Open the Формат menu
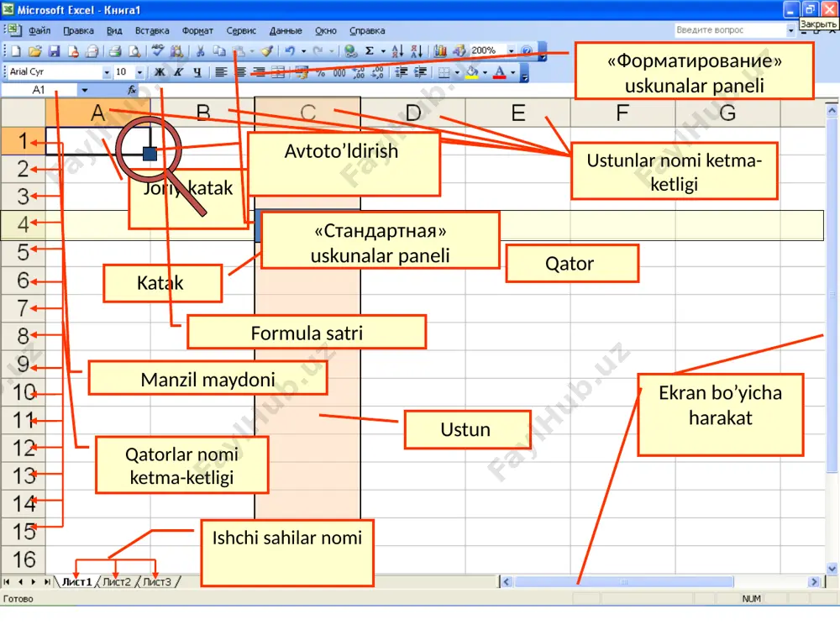 [197, 31]
